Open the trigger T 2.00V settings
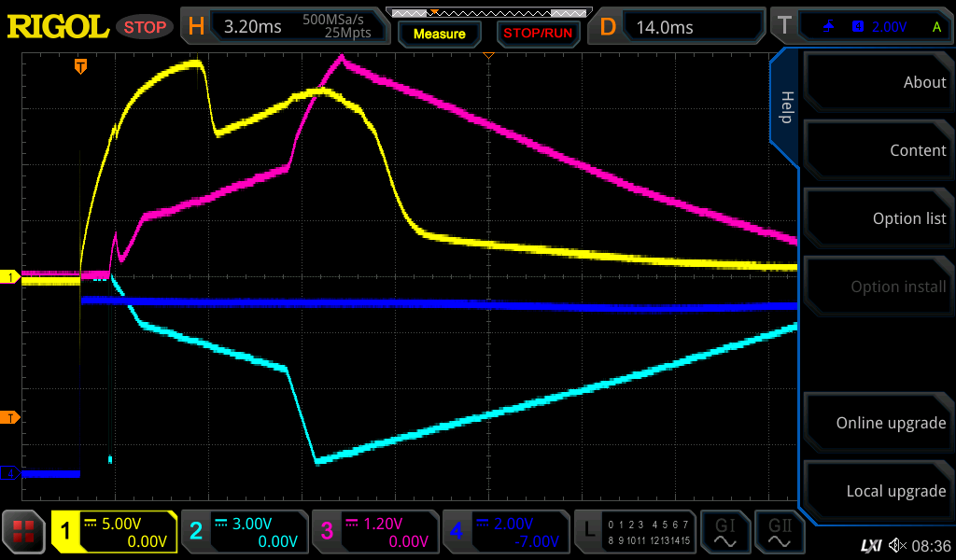The image size is (956, 560). pyautogui.click(x=861, y=26)
